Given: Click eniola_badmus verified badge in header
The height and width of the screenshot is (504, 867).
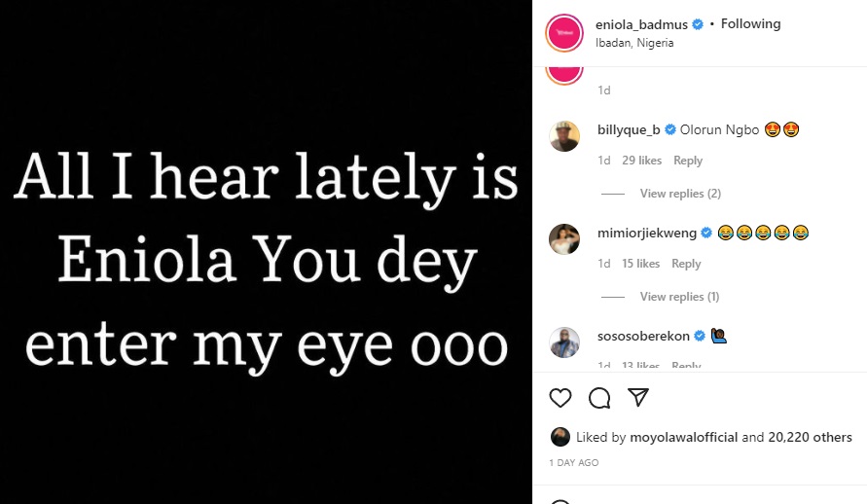Looking at the screenshot, I should point(698,24).
